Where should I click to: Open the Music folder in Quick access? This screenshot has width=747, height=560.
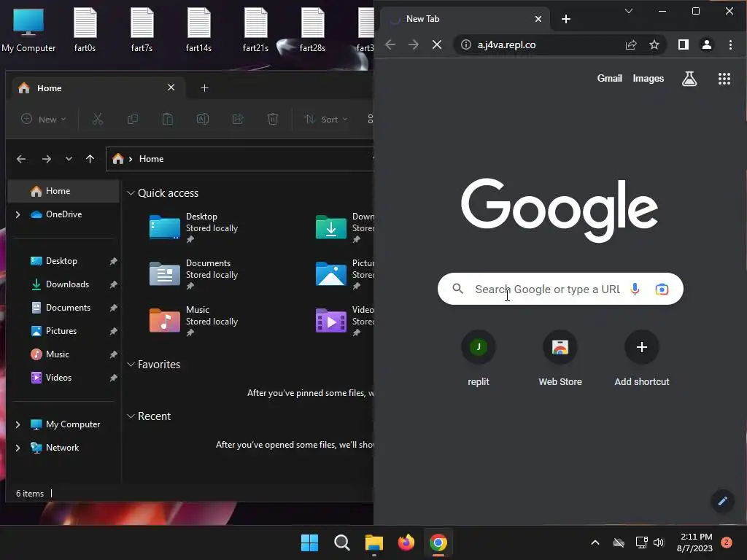(x=194, y=321)
